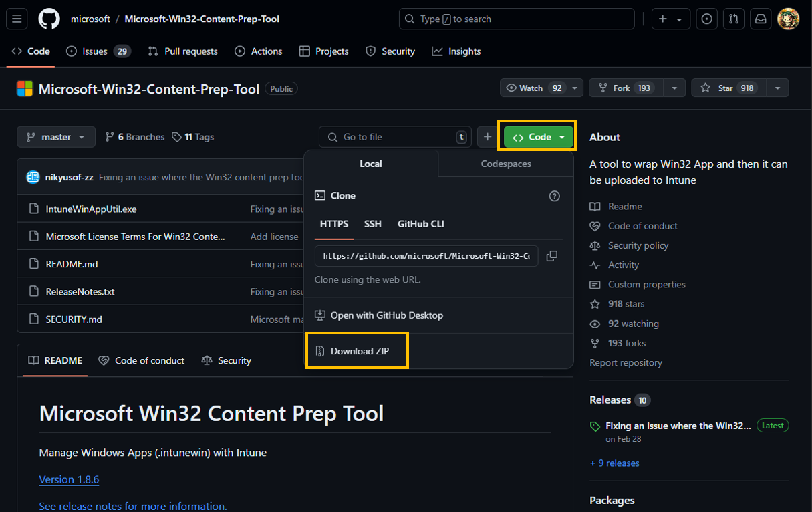Viewport: 812px width, 512px height.
Task: Expand the master branch selector
Action: (x=56, y=137)
